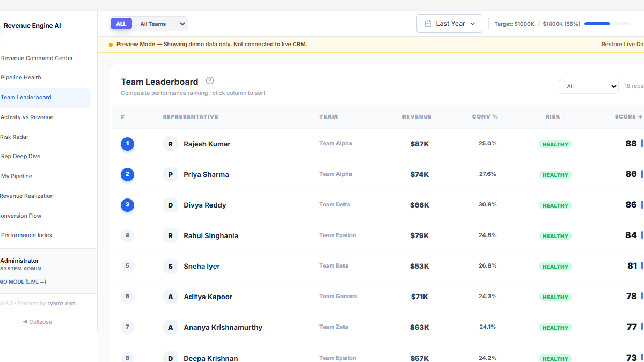Screen dimensions: 644x362
Task: Select the ALL toggle pill
Action: pos(121,24)
